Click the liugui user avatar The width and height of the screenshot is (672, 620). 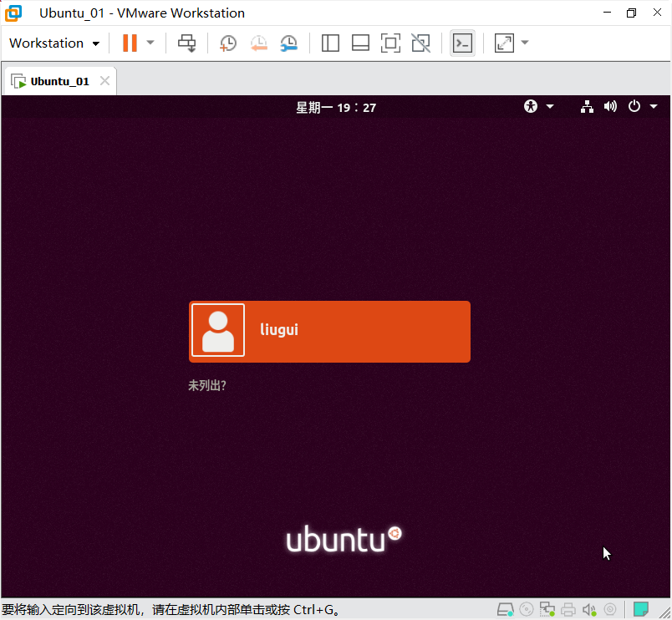218,330
